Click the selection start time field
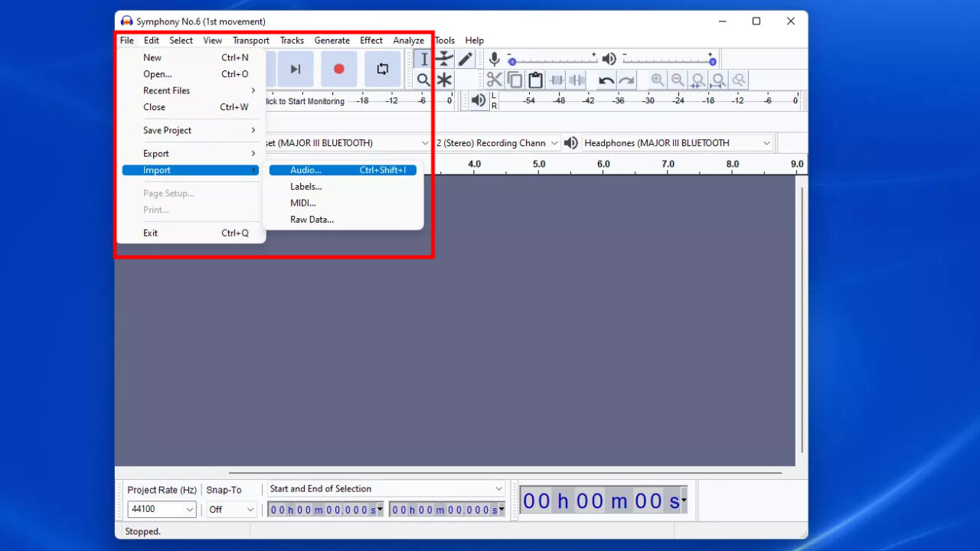 pos(322,509)
